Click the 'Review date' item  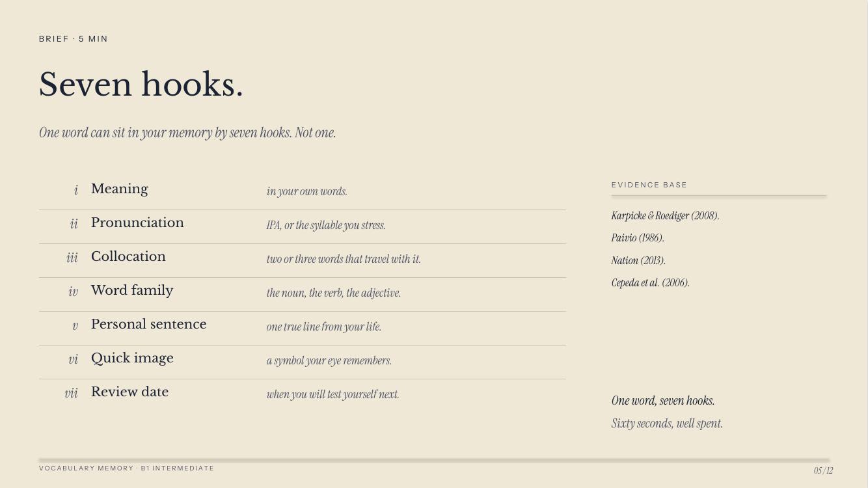tap(303, 396)
